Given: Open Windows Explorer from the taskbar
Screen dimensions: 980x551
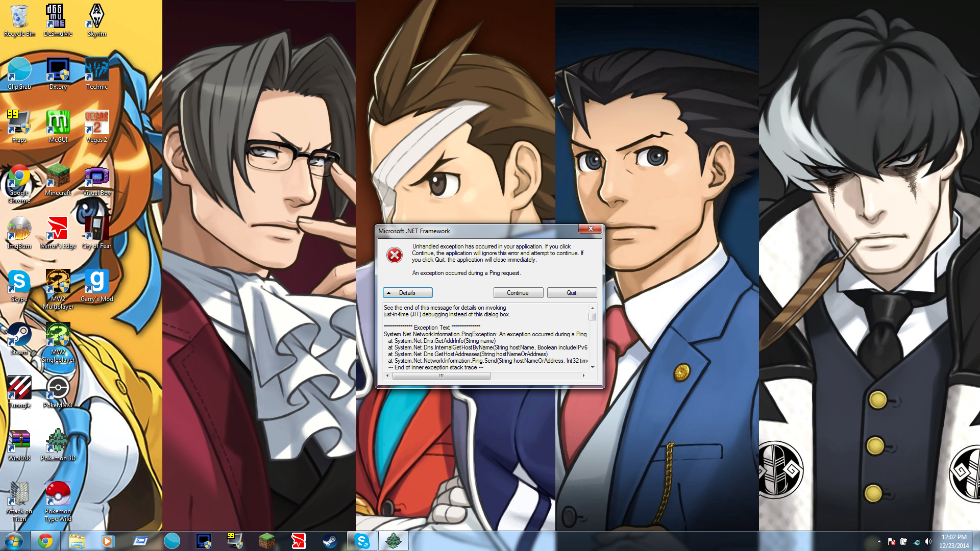Looking at the screenshot, I should point(77,541).
